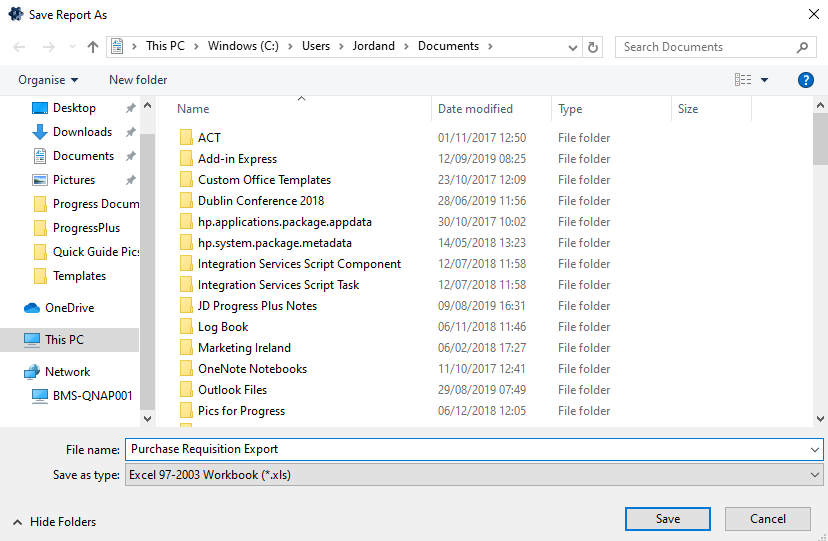Expand the Save as type dropdown
828x541 pixels.
pos(816,475)
